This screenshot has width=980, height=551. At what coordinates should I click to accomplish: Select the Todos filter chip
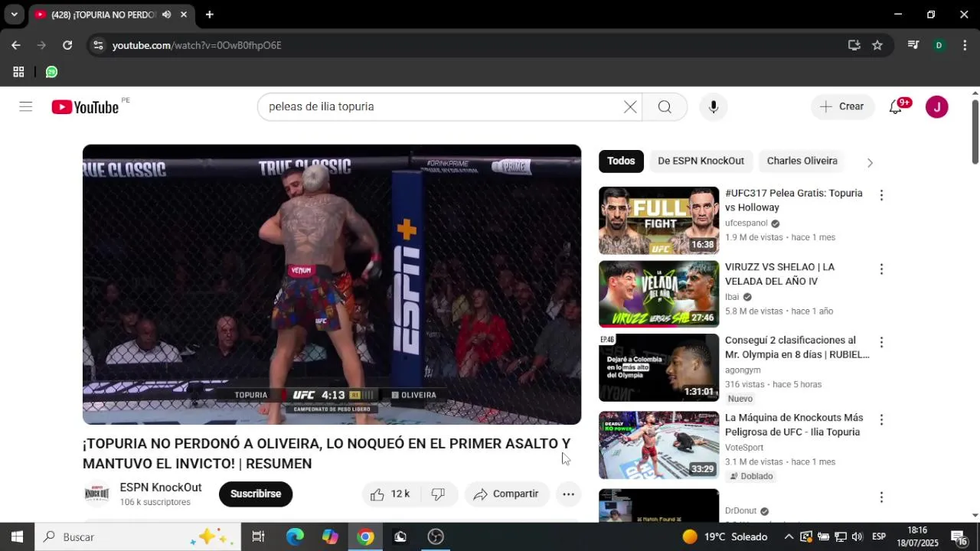(621, 161)
